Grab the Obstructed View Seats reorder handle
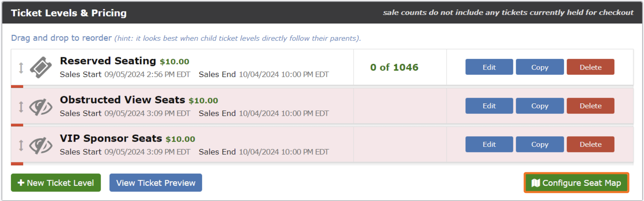This screenshot has height=201, width=644. click(21, 106)
